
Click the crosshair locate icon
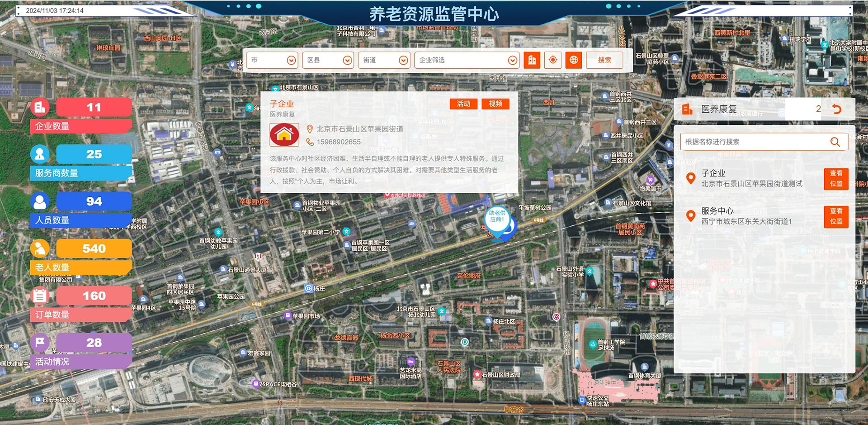click(552, 60)
